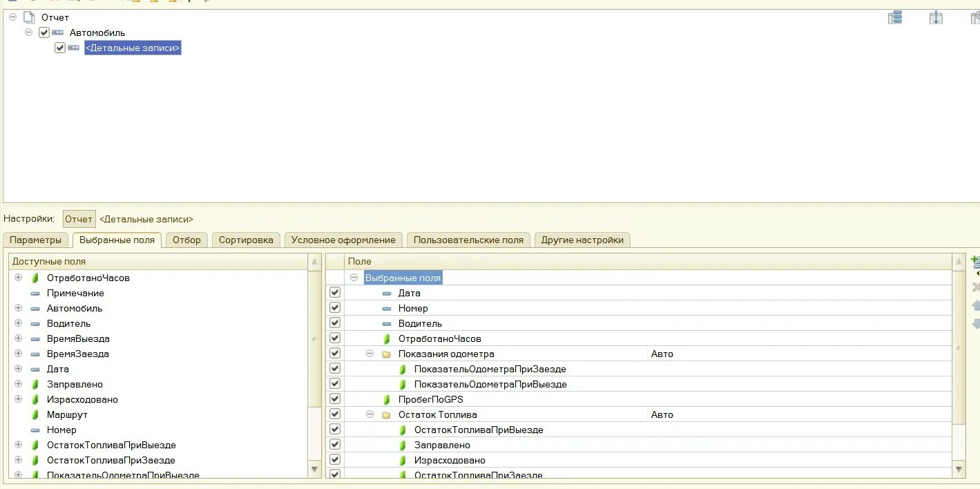Click green resource icon of ОтработаноЧасов in available fields
The width and height of the screenshot is (980, 489).
tap(35, 278)
